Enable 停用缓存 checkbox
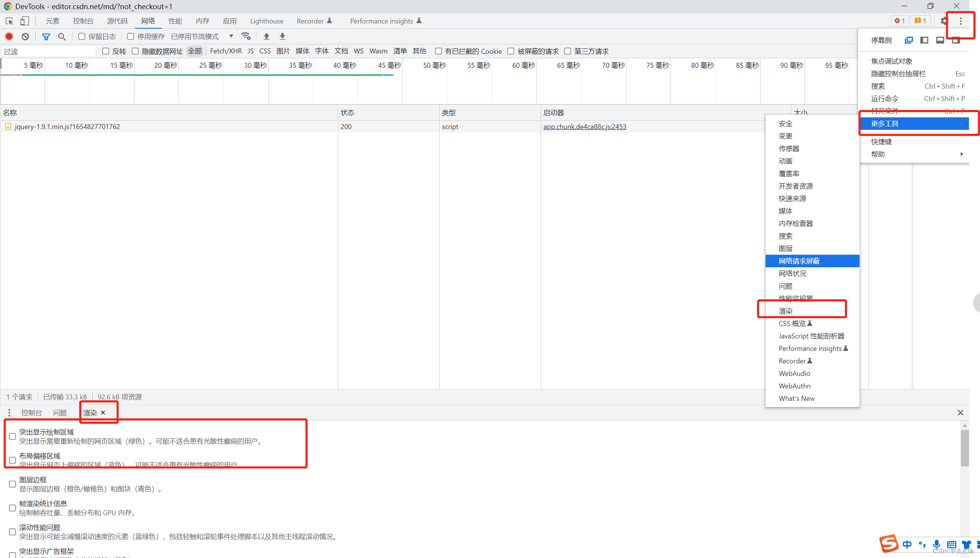This screenshot has width=980, height=558. pyautogui.click(x=130, y=37)
